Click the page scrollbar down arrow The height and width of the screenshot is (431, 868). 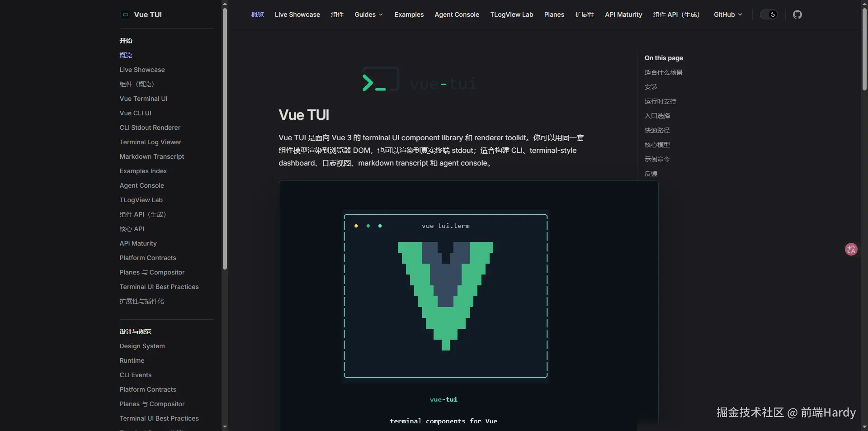[x=864, y=427]
